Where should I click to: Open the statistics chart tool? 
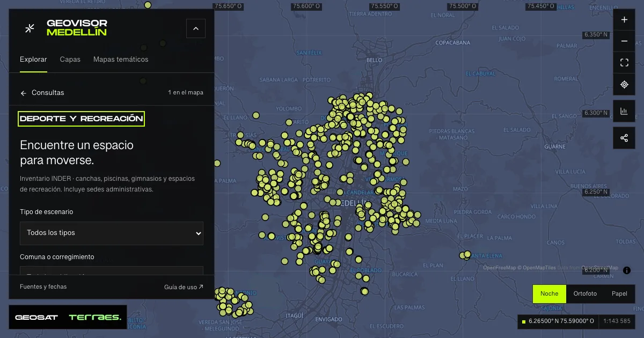click(624, 111)
